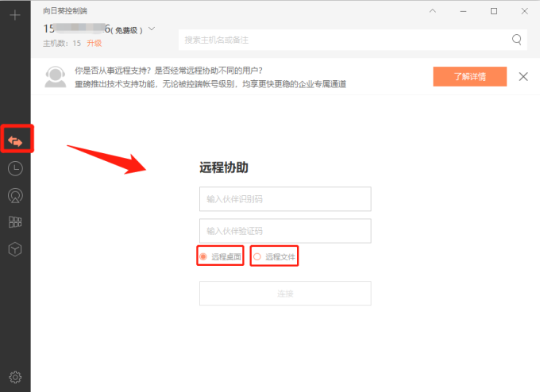The image size is (540, 392).
Task: Click the headset support icon in banner
Action: pyautogui.click(x=55, y=76)
